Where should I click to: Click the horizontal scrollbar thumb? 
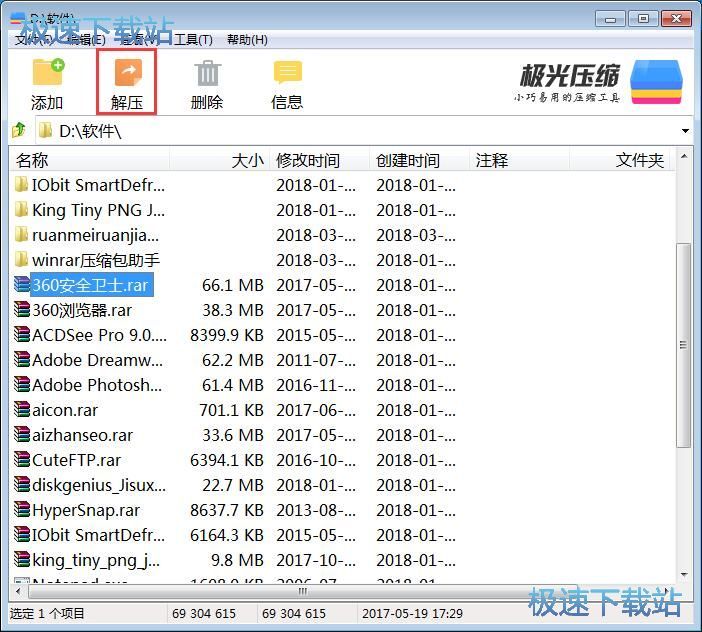[303, 591]
